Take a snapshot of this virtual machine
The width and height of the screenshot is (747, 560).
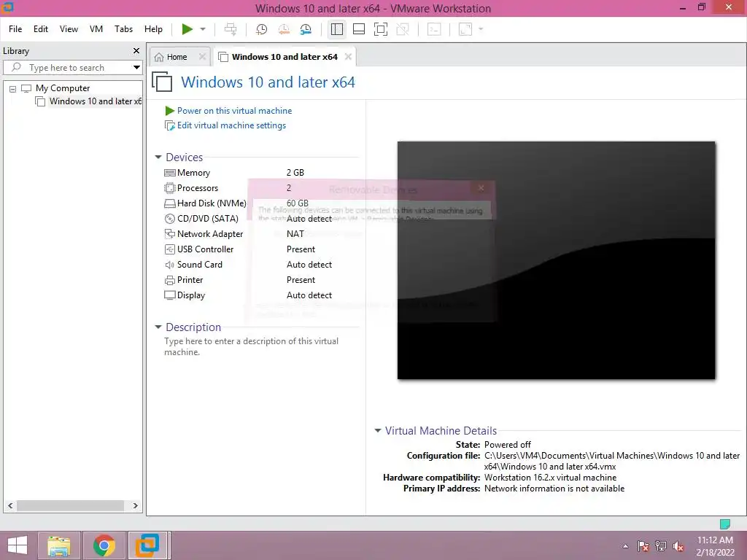261,29
